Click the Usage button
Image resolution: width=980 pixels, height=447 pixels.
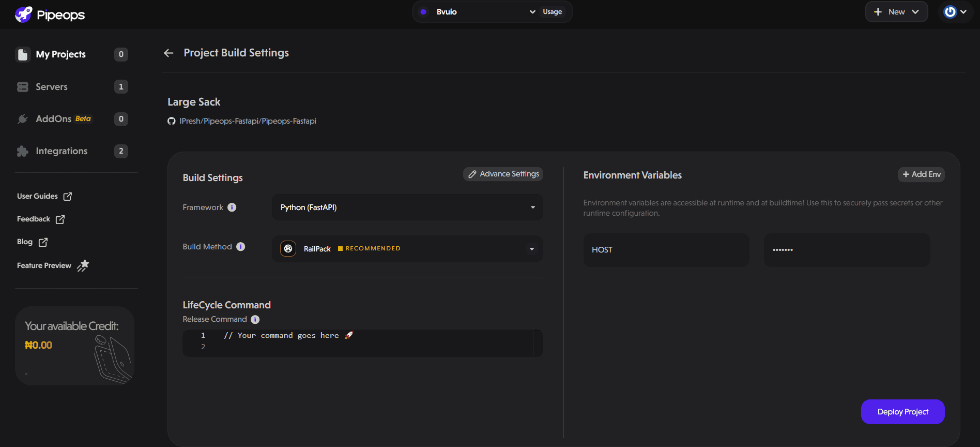[x=552, y=12]
